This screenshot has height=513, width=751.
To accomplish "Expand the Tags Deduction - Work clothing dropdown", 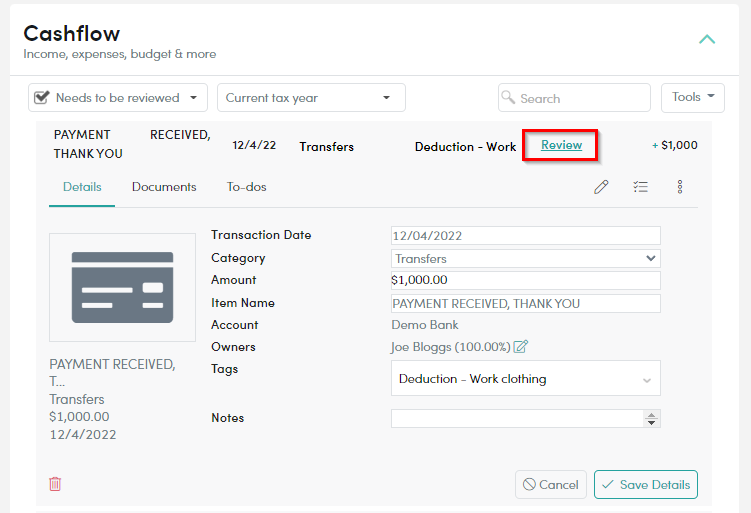I will (525, 378).
